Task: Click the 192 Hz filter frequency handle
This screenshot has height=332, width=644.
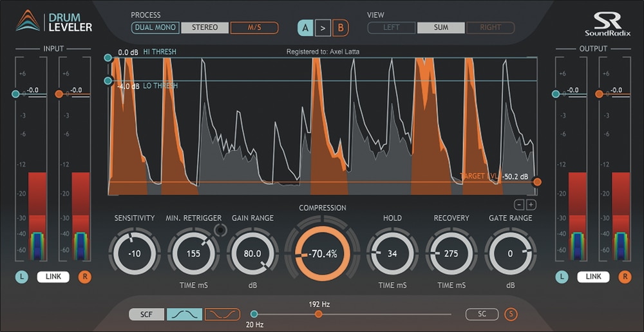Action: [318, 315]
